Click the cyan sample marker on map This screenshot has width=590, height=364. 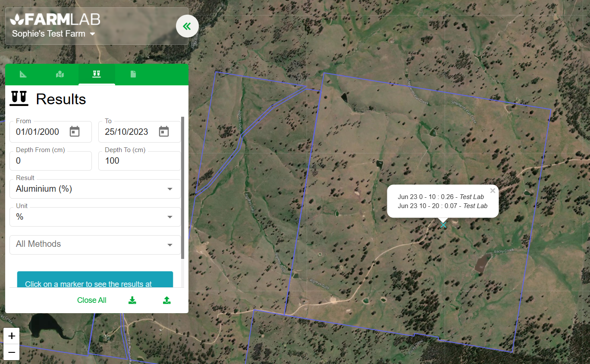pos(443,225)
